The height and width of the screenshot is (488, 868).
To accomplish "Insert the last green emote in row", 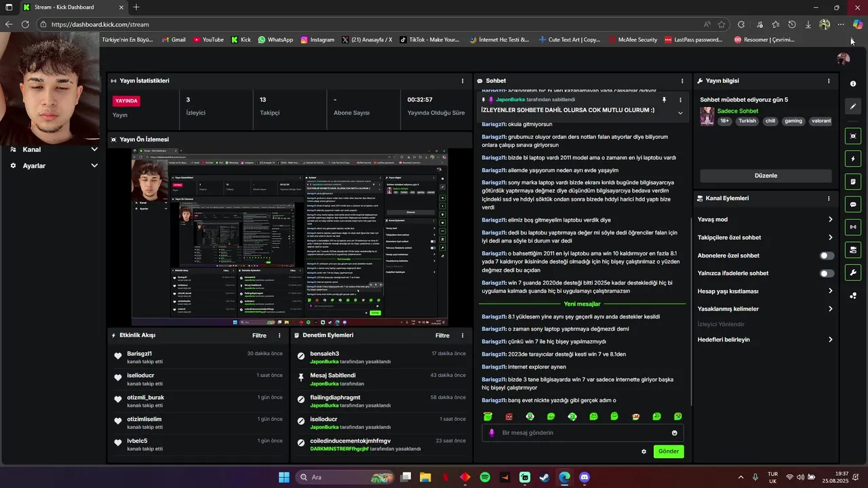I will tap(677, 416).
